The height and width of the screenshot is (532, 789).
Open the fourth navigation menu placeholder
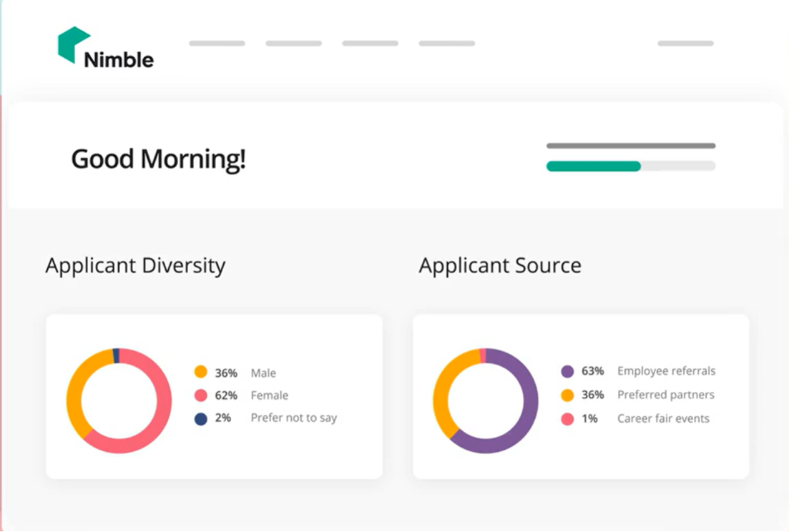tap(446, 44)
